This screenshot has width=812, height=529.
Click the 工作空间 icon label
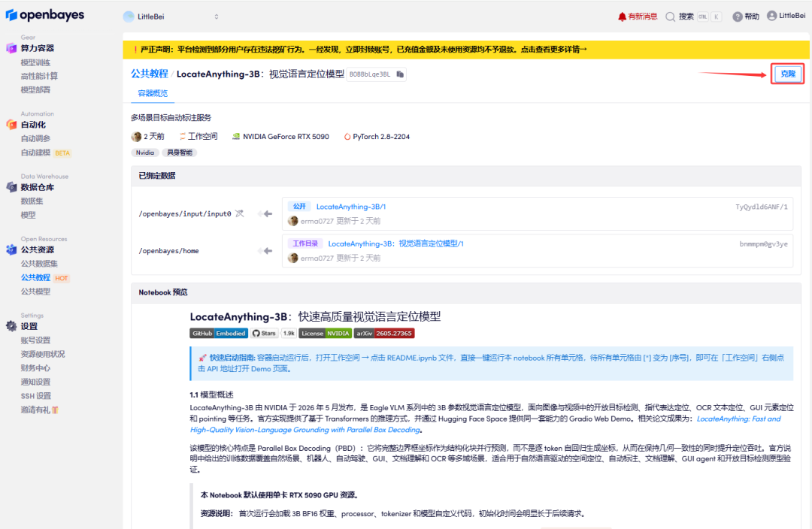(198, 137)
